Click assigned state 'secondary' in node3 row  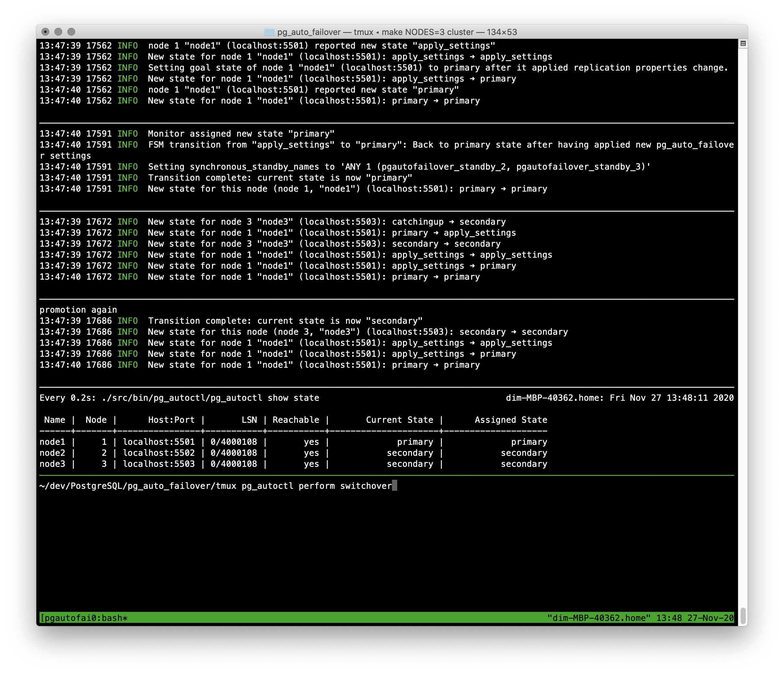(524, 464)
